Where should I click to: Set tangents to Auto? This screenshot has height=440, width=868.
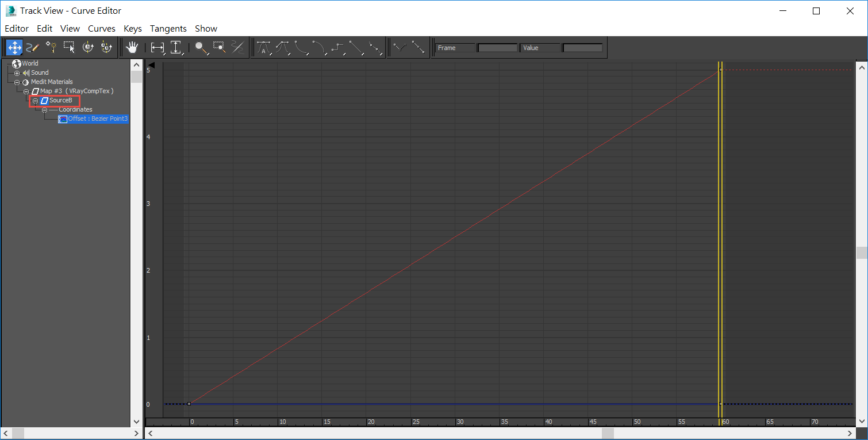[264, 48]
